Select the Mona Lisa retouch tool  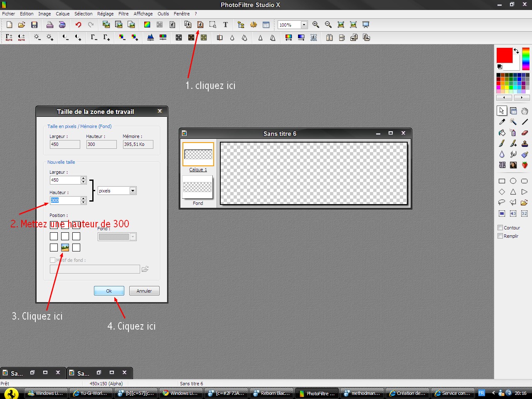coord(513,165)
